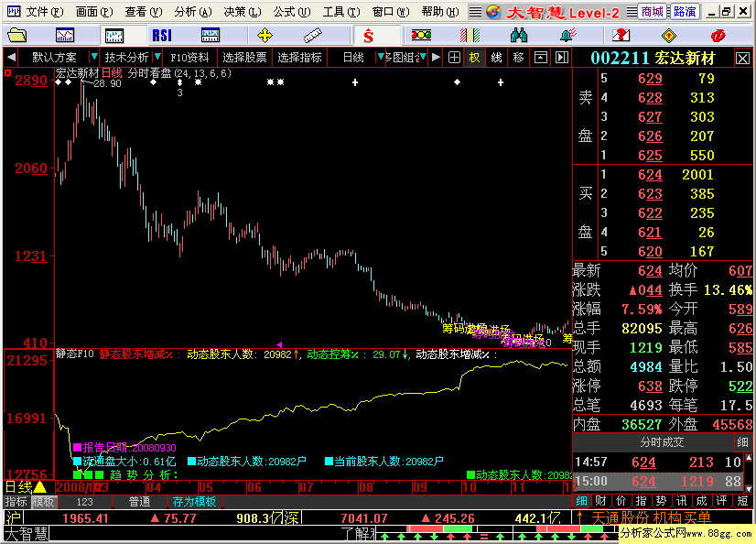
Task: Click the 选择指标 button
Action: [299, 58]
